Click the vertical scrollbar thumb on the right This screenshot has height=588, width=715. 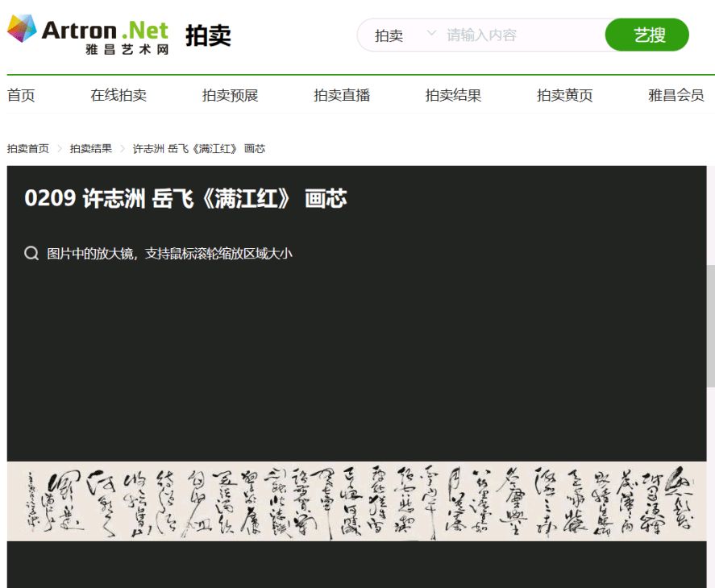tap(711, 326)
